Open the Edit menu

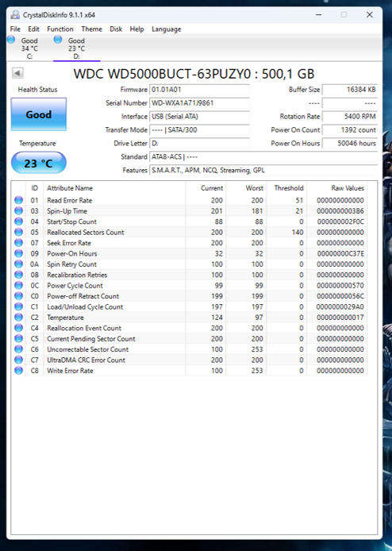pyautogui.click(x=33, y=29)
